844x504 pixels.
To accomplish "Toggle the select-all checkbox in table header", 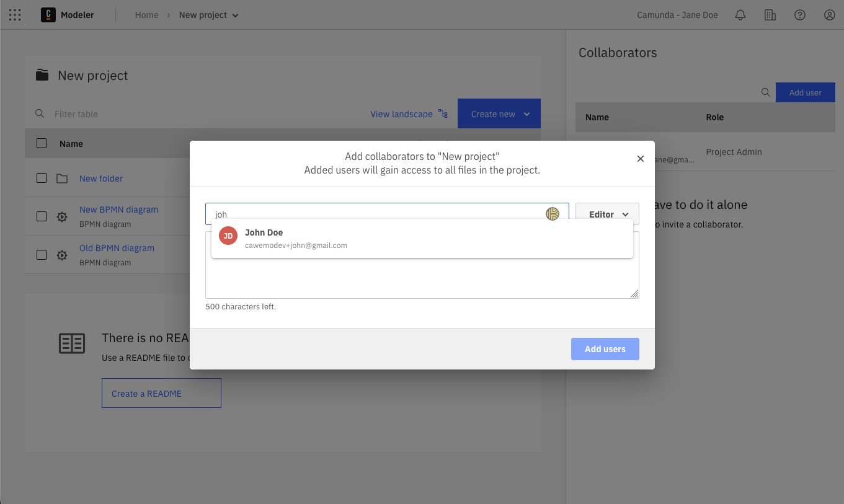I will point(42,143).
